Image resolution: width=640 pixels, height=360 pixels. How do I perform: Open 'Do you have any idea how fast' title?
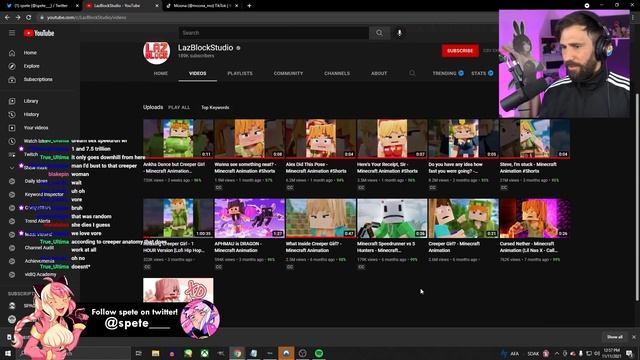tap(456, 168)
